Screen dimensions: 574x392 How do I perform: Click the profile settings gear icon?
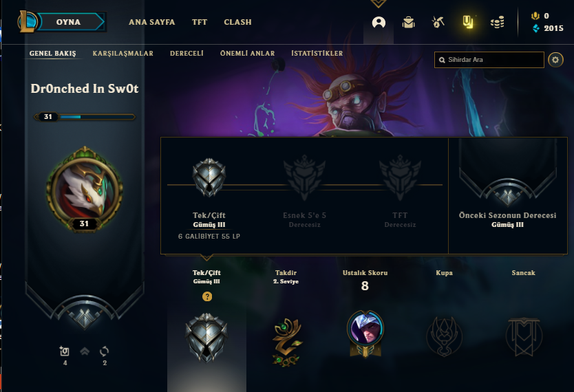tap(555, 60)
